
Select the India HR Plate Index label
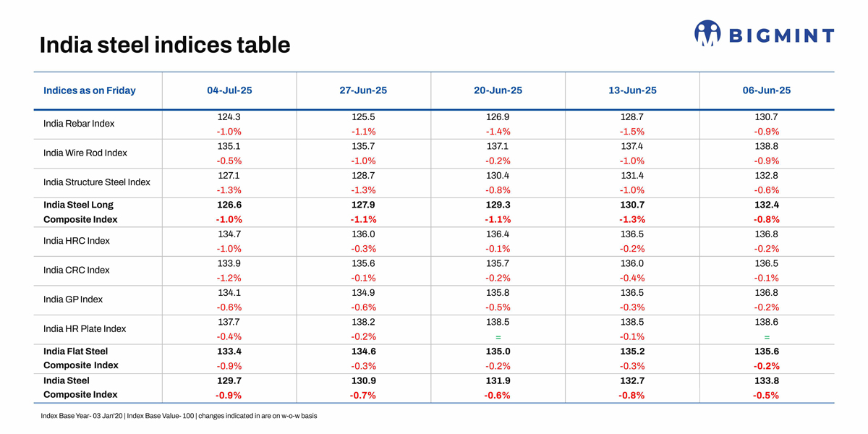(85, 328)
